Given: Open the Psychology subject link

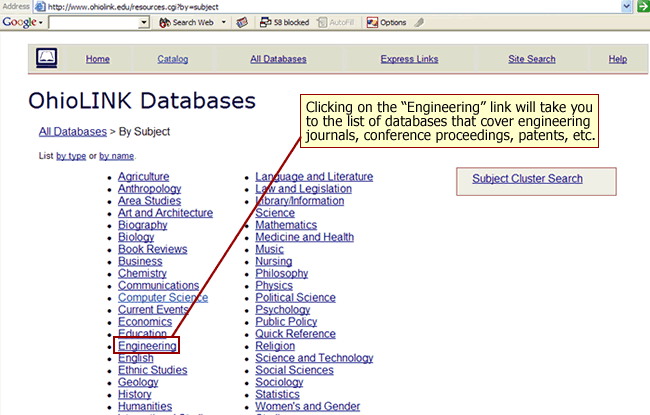Looking at the screenshot, I should pyautogui.click(x=283, y=309).
